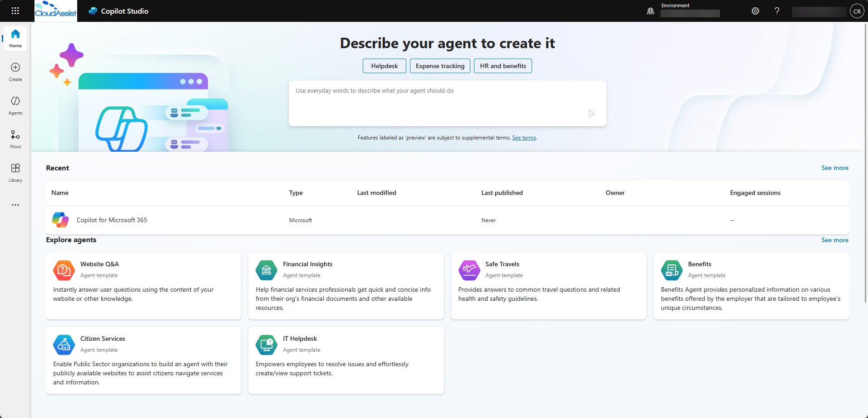Open the See terms link
Screen dimensions: 868x418
pyautogui.click(x=524, y=138)
